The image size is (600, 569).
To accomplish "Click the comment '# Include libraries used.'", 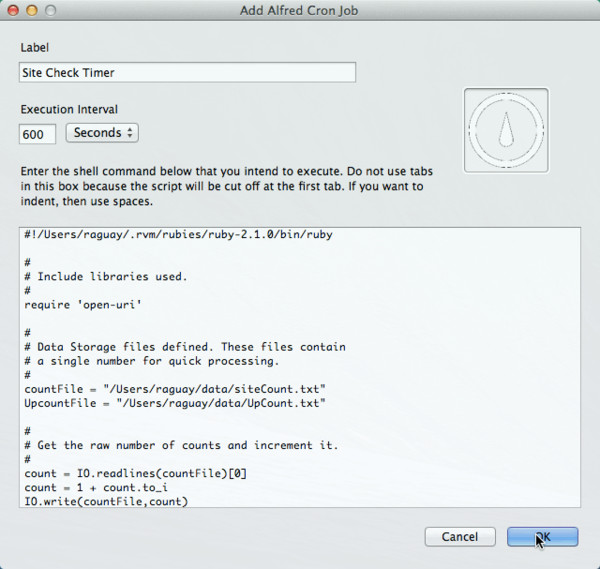I will click(x=106, y=277).
